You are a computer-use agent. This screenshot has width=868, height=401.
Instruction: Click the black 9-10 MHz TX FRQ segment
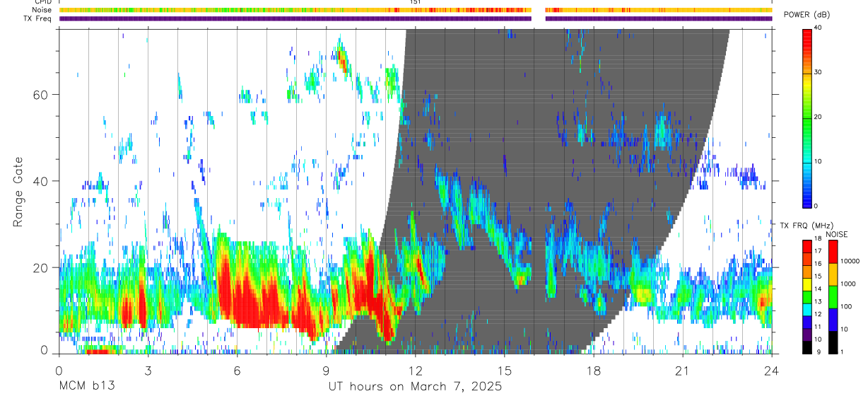click(x=807, y=347)
